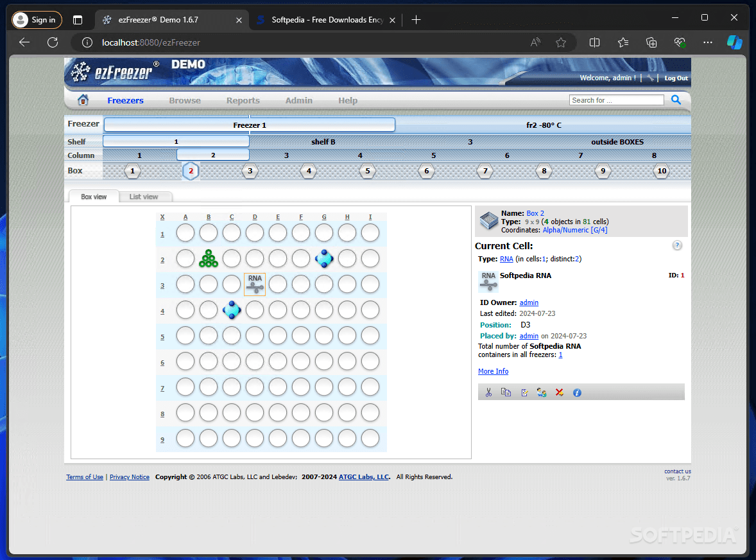
Task: Click the RNA icon beside Softpedia RNA
Action: coord(488,281)
